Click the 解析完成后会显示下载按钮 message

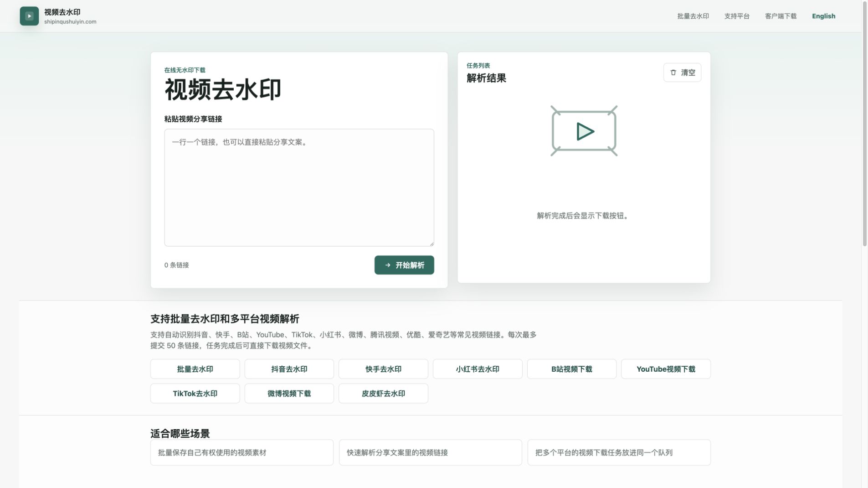click(x=583, y=216)
